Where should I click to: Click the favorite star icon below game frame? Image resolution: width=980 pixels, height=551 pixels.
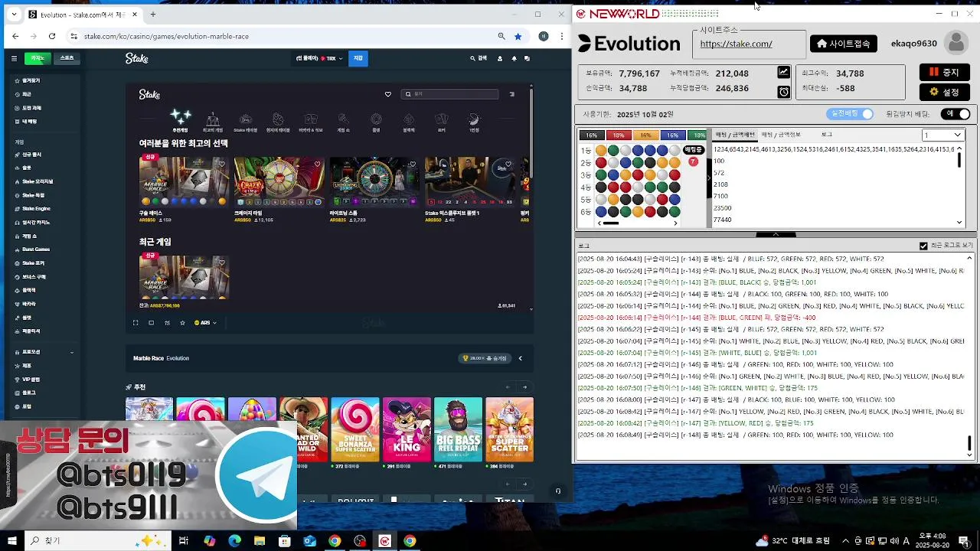[x=182, y=323]
